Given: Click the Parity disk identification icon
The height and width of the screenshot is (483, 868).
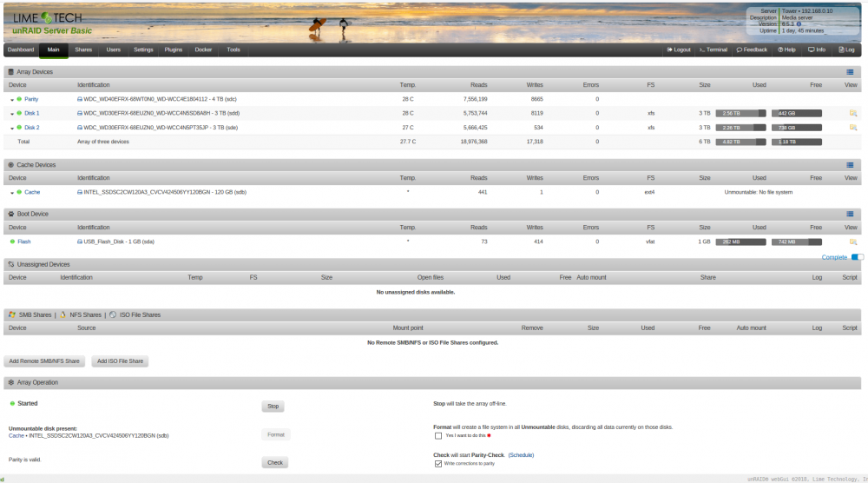Looking at the screenshot, I should point(80,99).
